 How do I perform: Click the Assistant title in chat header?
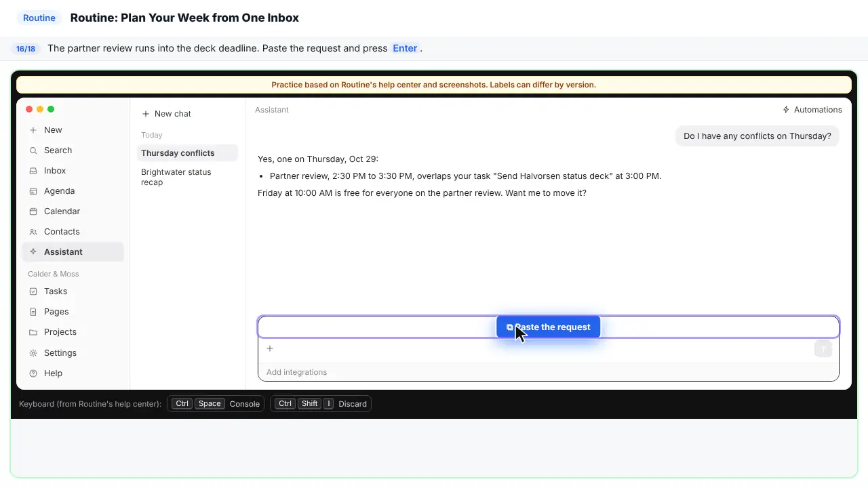pyautogui.click(x=272, y=110)
